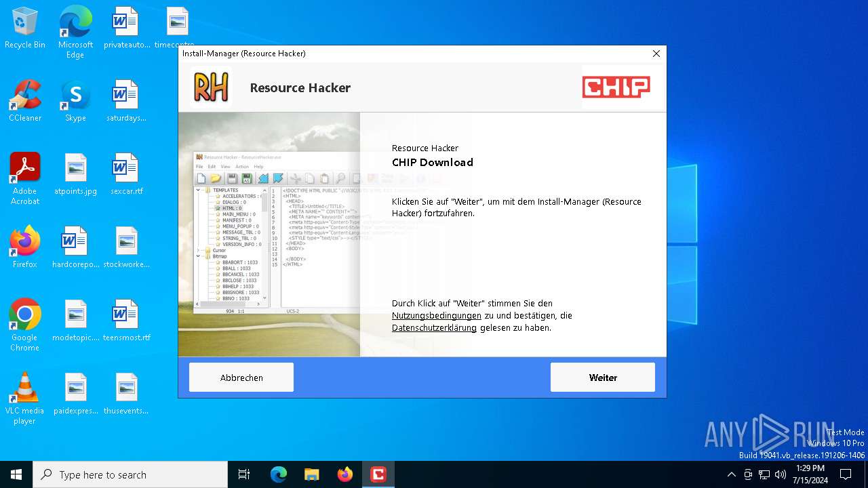Select privateauto Word document on desktop
Image resolution: width=868 pixels, height=488 pixels.
tap(126, 28)
